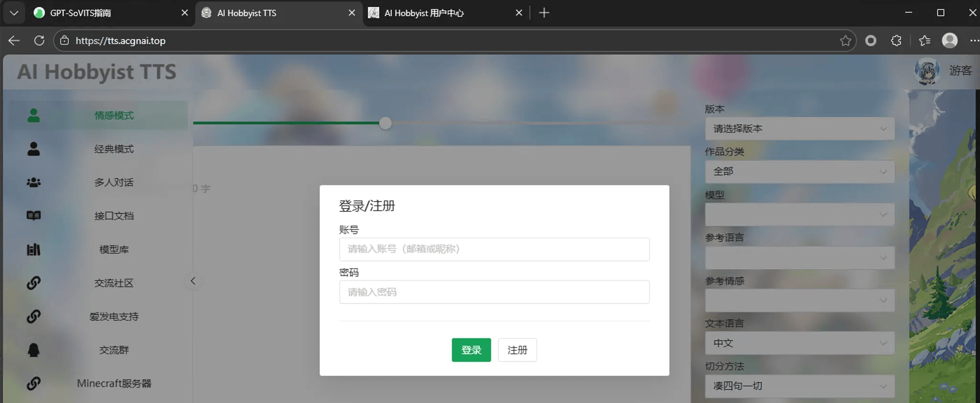Collapse the sidebar with chevron arrow
Screen dimensions: 980x403
193,281
